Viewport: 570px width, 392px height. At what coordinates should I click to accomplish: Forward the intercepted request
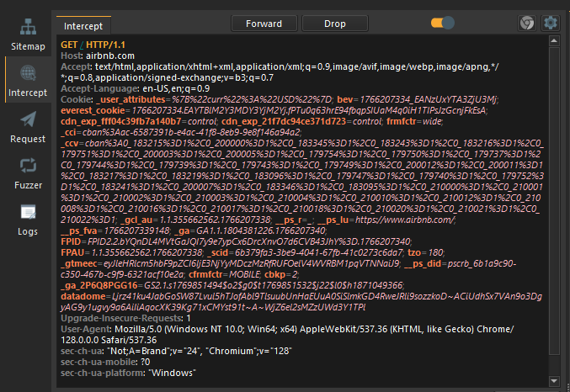[x=264, y=24]
